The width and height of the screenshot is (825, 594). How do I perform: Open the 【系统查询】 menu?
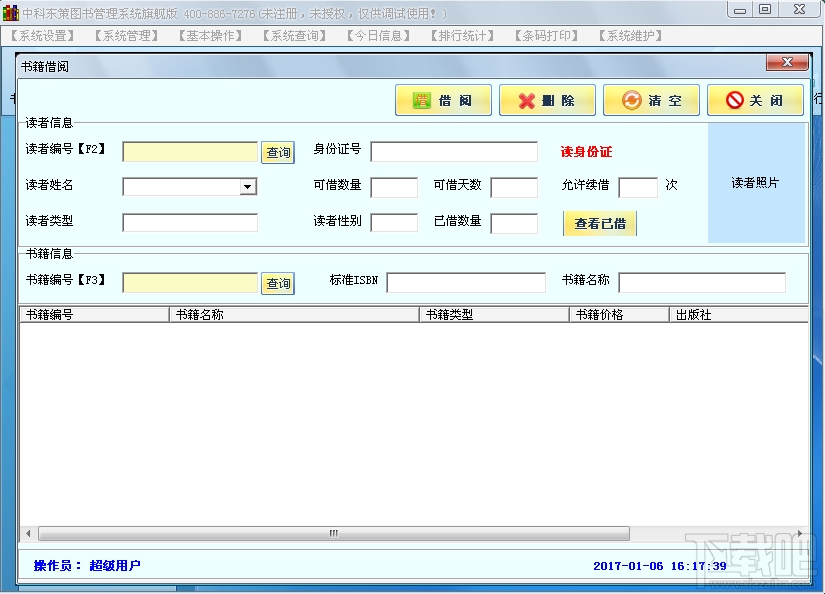coord(295,36)
